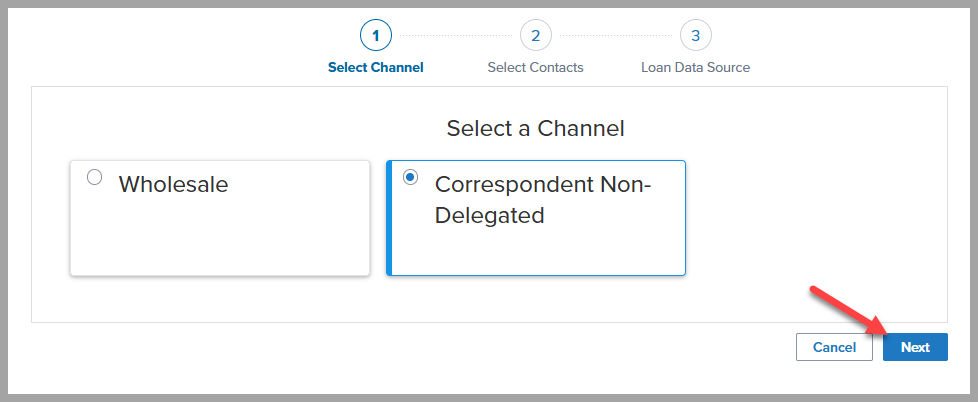The width and height of the screenshot is (978, 402).
Task: Select the Correspondent Non-Delegated radio button
Action: [410, 177]
